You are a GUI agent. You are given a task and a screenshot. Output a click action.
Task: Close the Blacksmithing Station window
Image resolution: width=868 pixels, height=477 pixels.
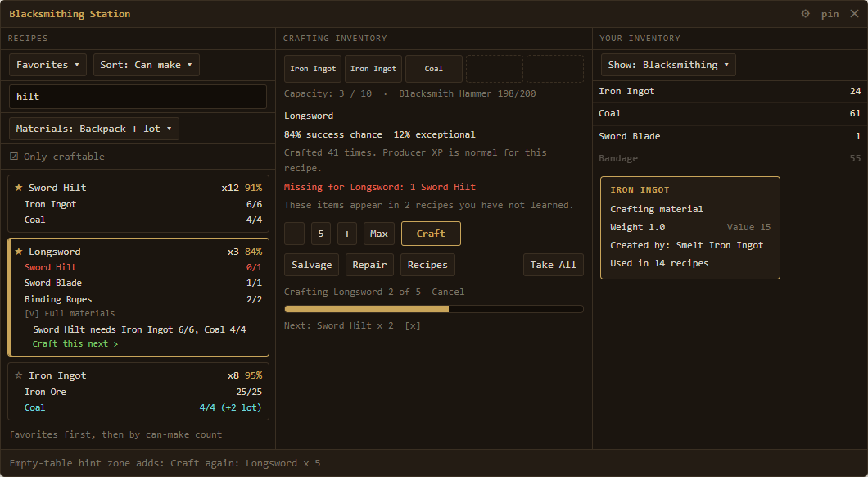[854, 14]
